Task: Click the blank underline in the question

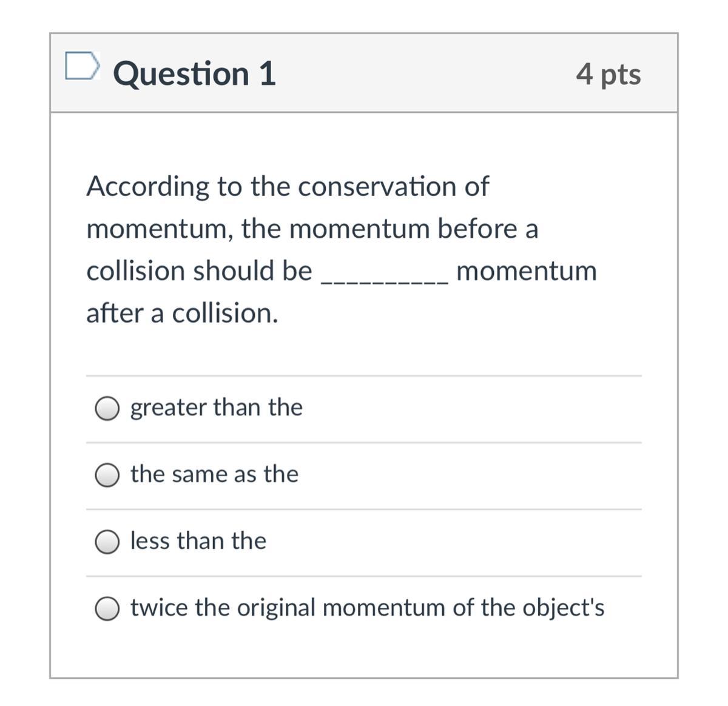Action: coord(385,279)
